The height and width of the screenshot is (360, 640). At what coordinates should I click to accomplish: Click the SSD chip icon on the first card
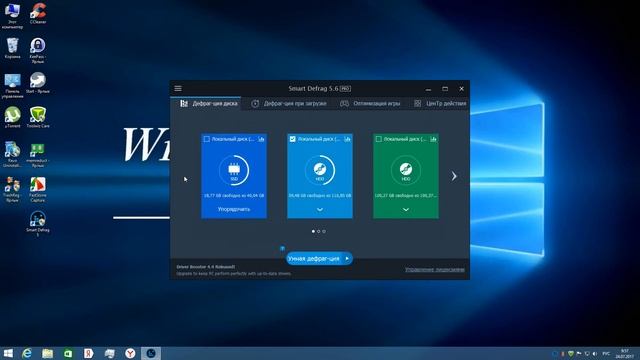coord(234,170)
